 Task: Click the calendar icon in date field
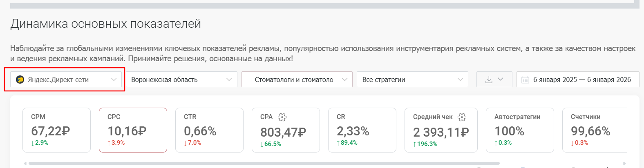(525, 80)
